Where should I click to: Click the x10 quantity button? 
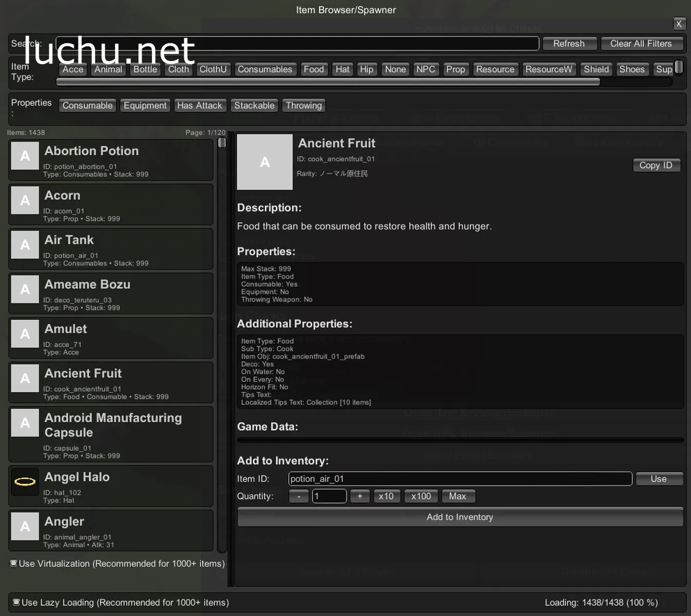point(386,496)
